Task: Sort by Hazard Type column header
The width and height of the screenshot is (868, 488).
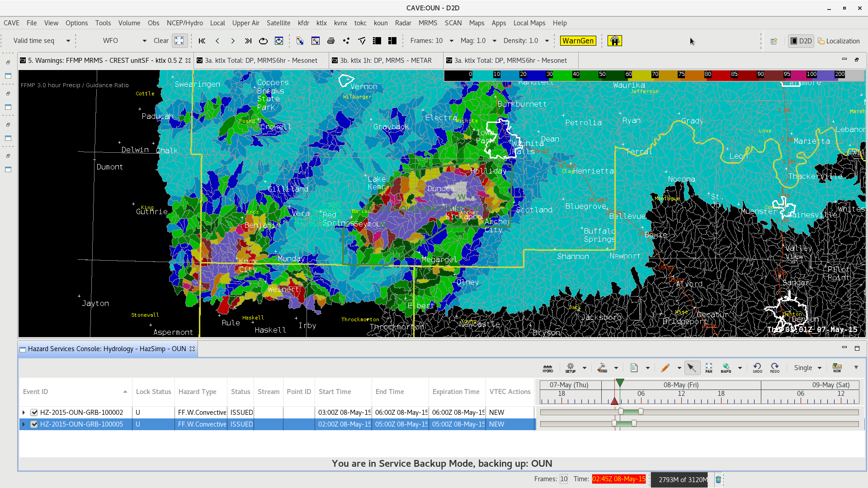Action: point(201,392)
